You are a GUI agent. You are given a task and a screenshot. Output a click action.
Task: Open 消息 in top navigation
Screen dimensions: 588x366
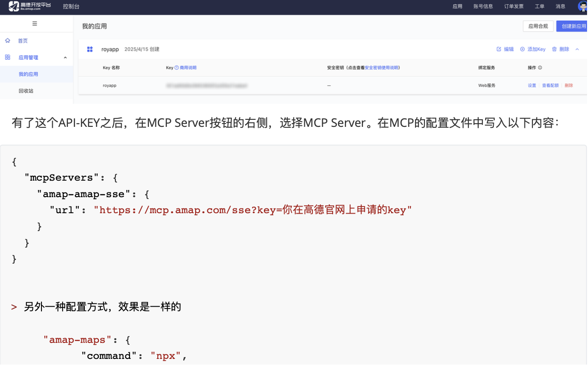(560, 7)
